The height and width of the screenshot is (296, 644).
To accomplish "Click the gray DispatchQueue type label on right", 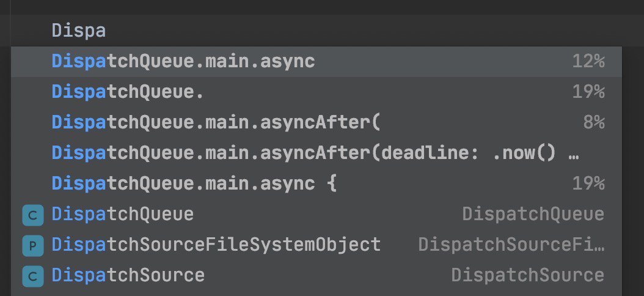I will pos(533,214).
